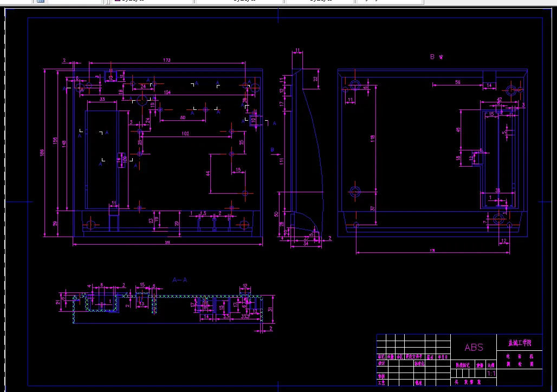Viewport: 557px width, 392px height.
Task: Select the 178 dimension below B view
Action: [x=432, y=251]
